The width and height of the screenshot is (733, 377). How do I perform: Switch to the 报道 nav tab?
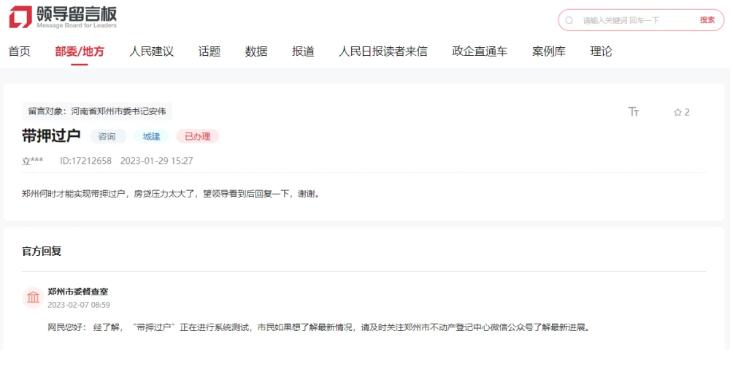[303, 51]
